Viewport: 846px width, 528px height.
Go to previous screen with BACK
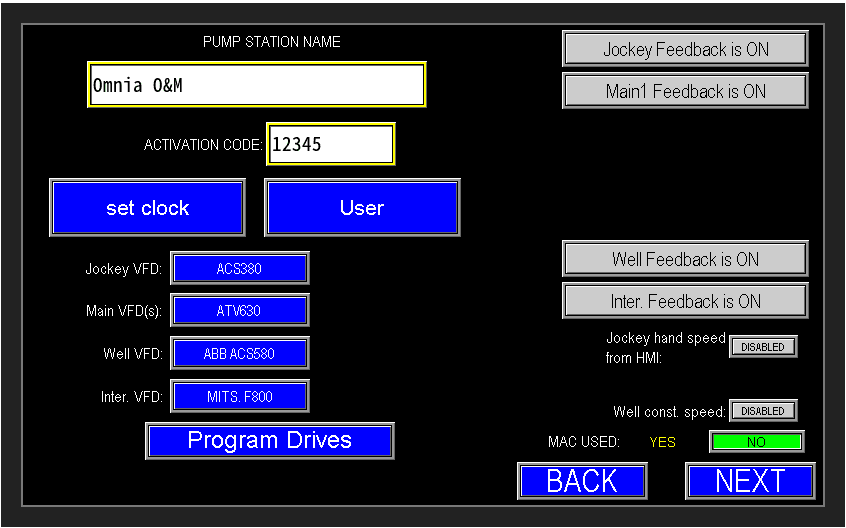click(582, 481)
